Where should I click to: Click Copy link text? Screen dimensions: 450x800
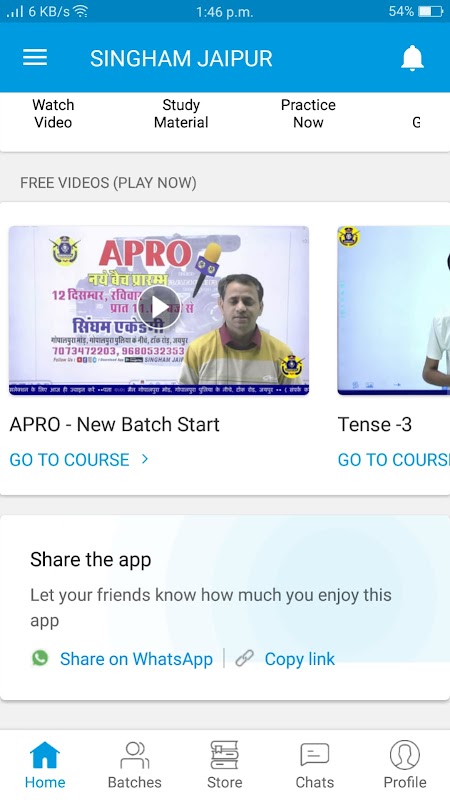tap(299, 659)
